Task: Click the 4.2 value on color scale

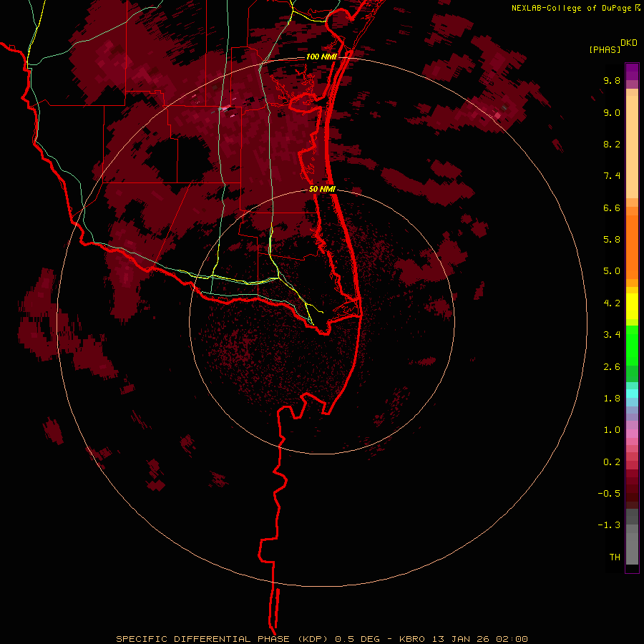Action: 612,303
